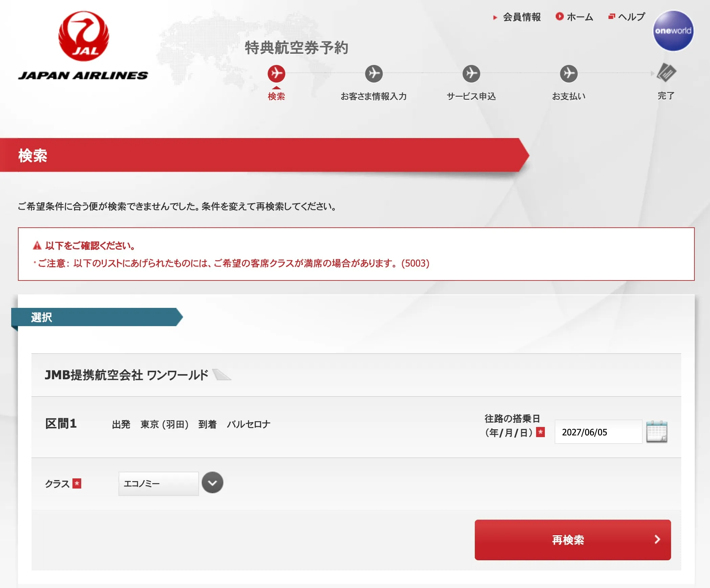This screenshot has width=710, height=588.
Task: Click the お客さま情報入力 step airplane icon
Action: coord(374,73)
